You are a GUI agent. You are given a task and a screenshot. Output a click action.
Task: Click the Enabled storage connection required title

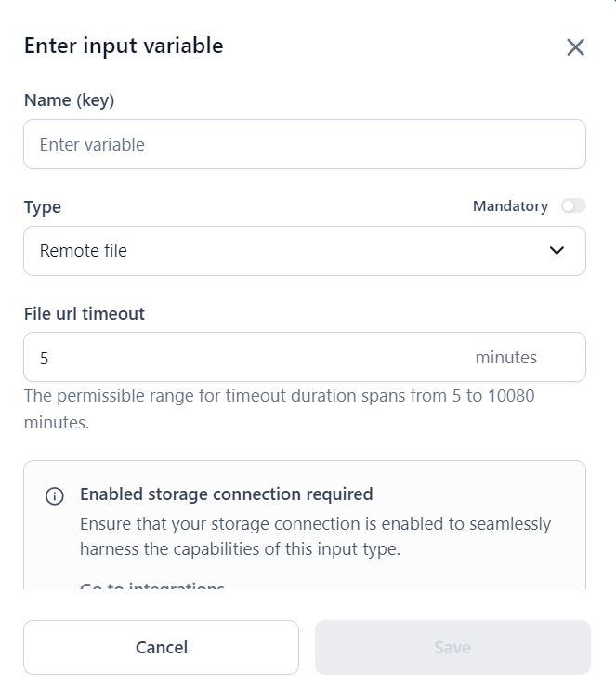(x=226, y=494)
